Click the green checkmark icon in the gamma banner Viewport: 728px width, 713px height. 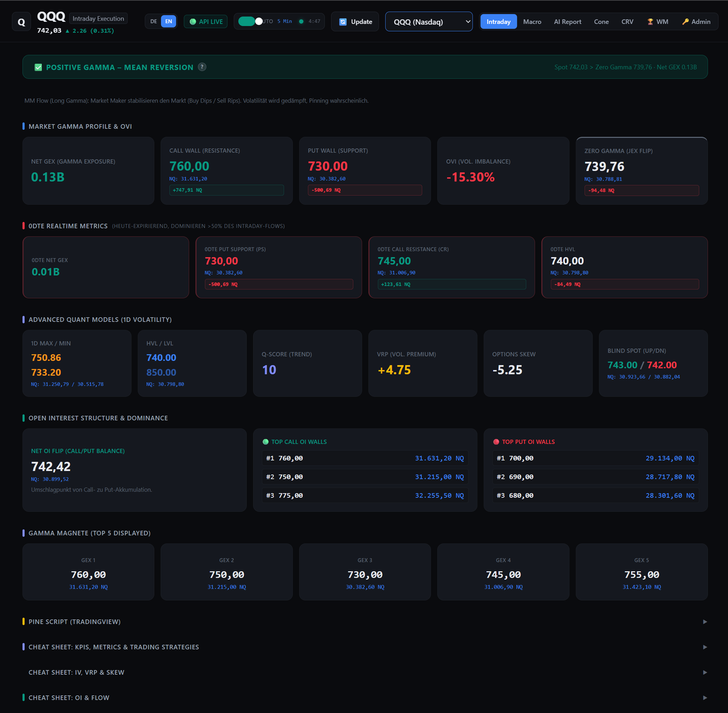(38, 67)
